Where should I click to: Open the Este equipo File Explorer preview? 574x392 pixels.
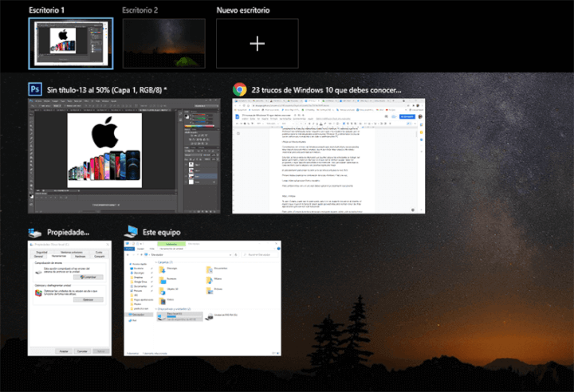pos(202,298)
